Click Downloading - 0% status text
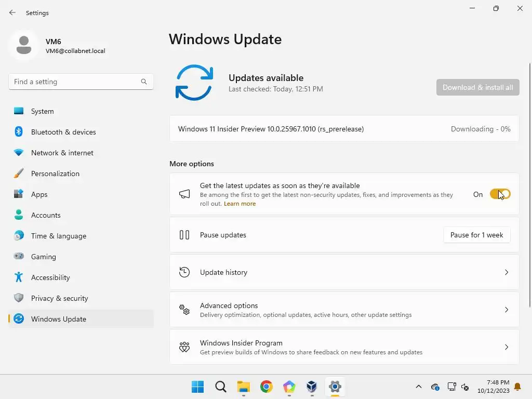 (x=481, y=129)
